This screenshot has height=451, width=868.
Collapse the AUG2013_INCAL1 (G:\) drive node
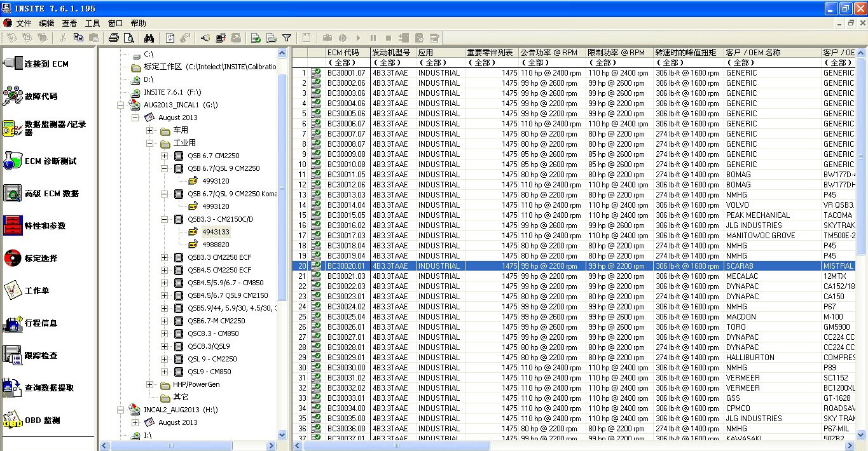[x=121, y=105]
